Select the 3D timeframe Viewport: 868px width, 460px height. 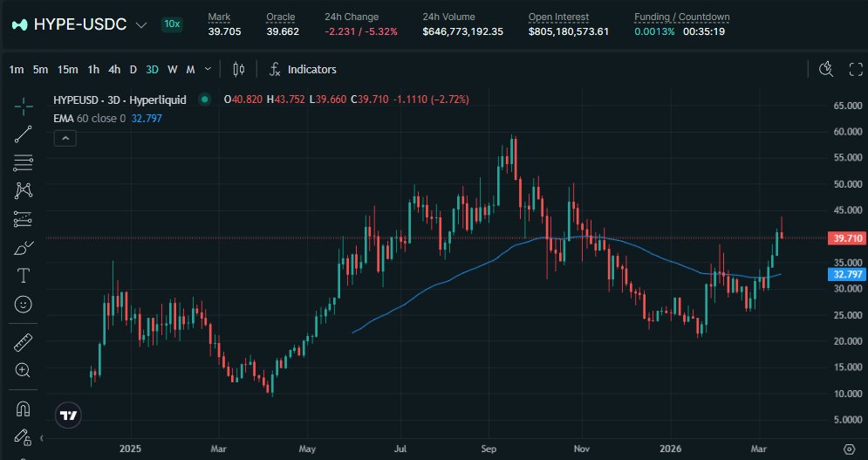pos(153,69)
